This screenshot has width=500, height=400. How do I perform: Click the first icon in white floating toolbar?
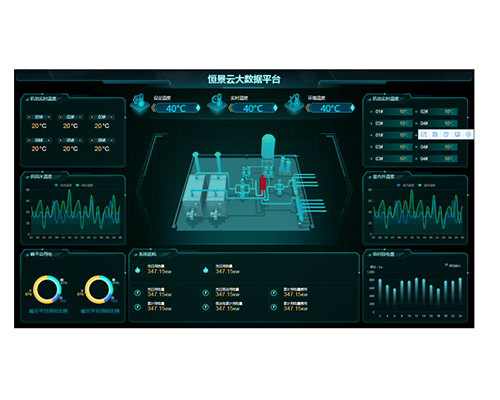coord(424,134)
